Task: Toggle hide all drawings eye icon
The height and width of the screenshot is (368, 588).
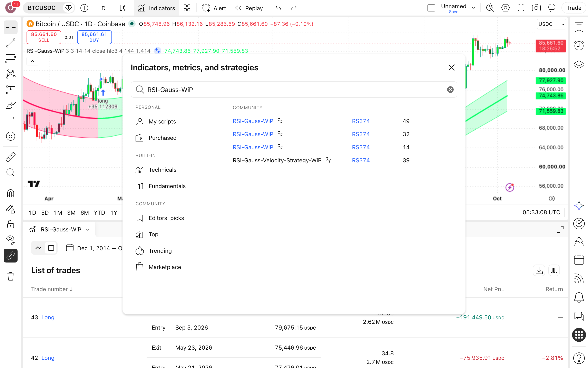Action: [x=10, y=240]
